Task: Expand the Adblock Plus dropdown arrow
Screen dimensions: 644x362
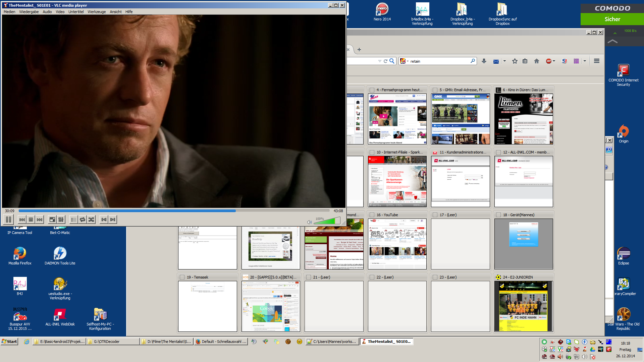Action: pyautogui.click(x=554, y=61)
